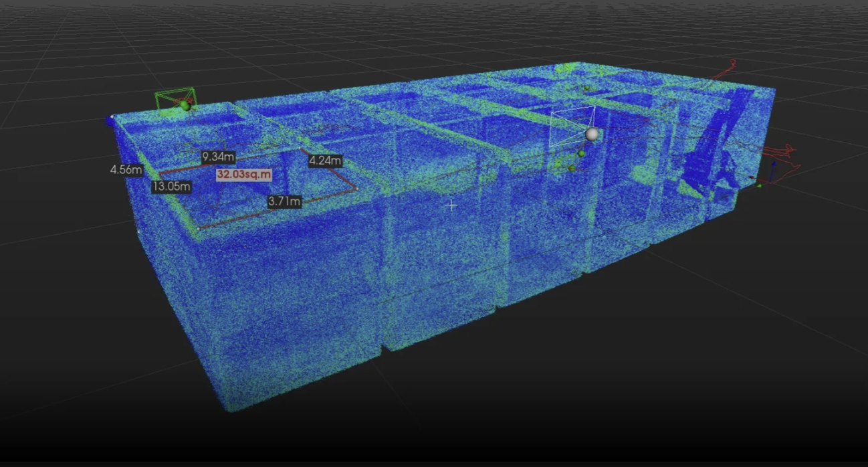Screen dimensions: 868x467
Task: Select the 13.05m length label
Action: (171, 187)
